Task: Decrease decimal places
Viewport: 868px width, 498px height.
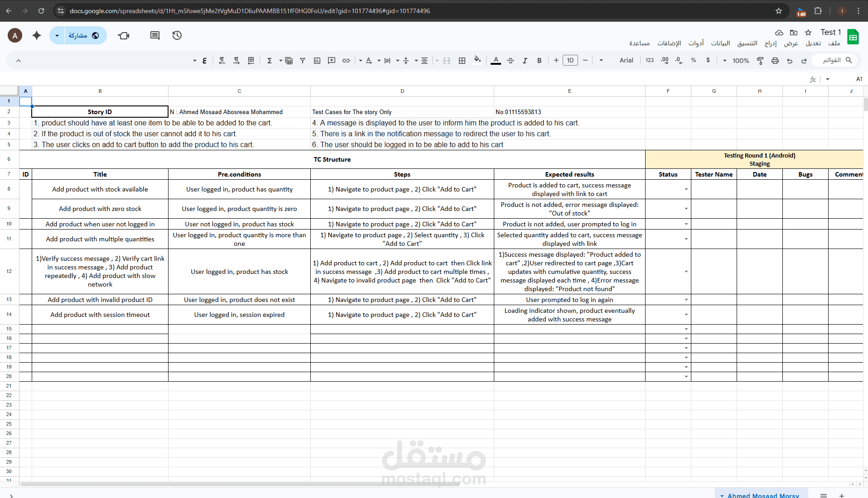Action: pos(679,60)
